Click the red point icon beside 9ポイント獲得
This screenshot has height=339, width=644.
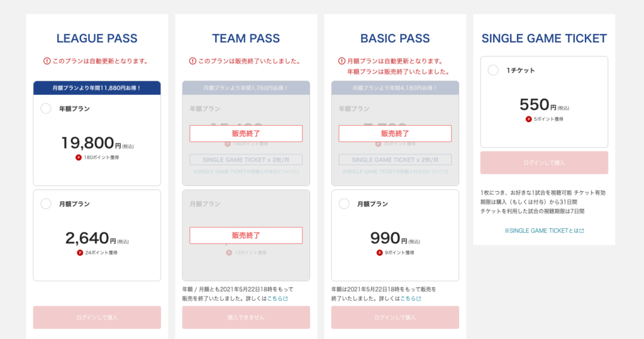379,253
